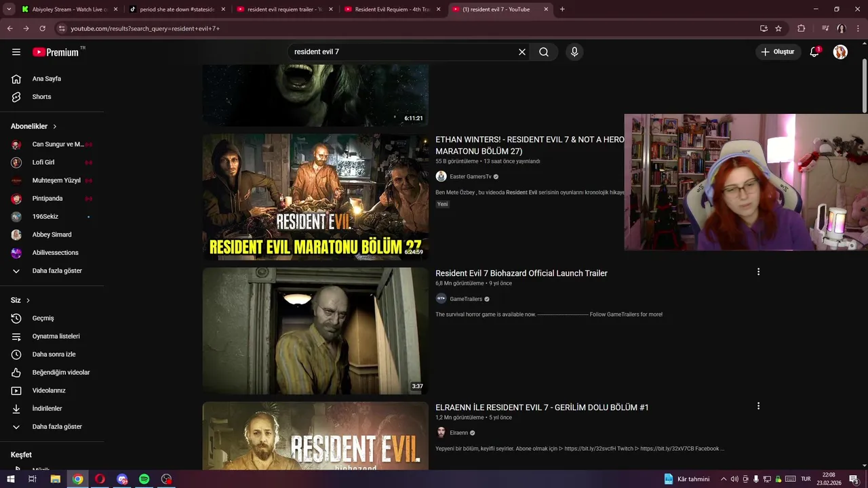Open Oynatma listeleri playlists
The width and height of the screenshot is (868, 488).
pyautogui.click(x=52, y=336)
